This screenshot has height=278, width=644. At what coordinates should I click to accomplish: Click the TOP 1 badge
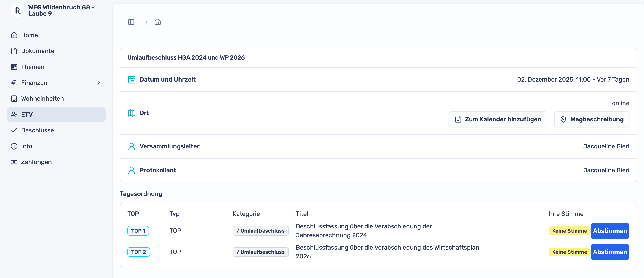pyautogui.click(x=138, y=231)
